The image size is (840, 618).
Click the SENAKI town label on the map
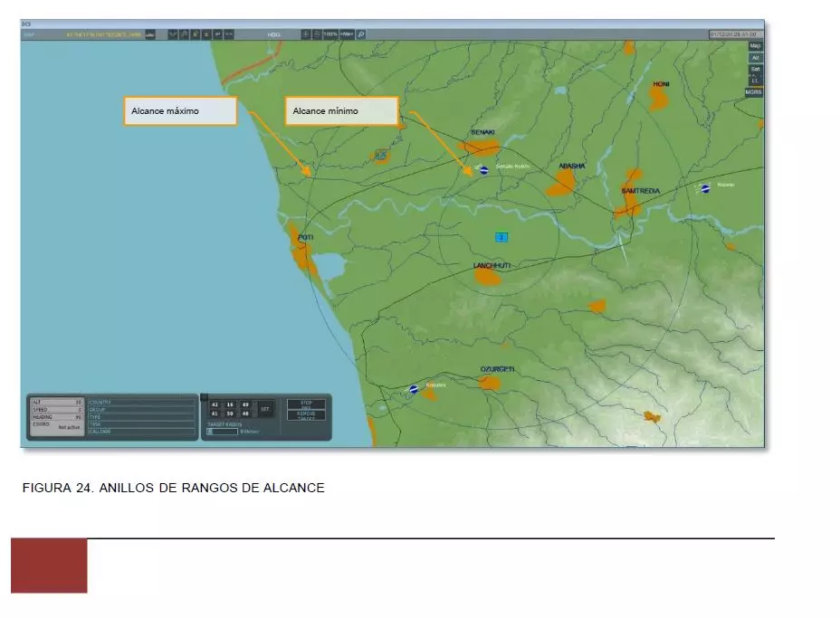coord(482,132)
